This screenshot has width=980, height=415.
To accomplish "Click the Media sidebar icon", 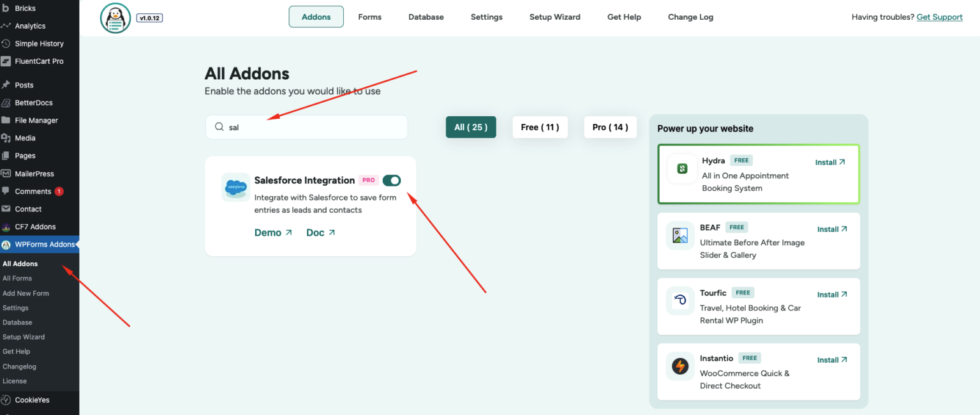I will [6, 138].
